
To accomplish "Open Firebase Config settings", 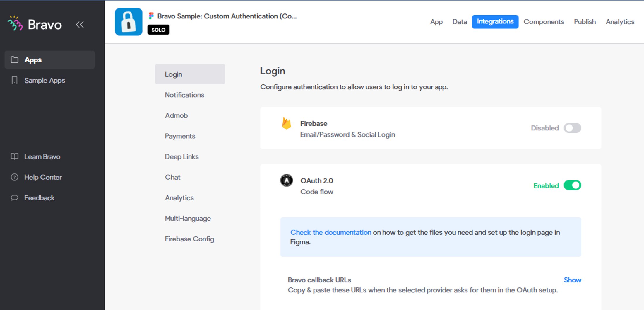I will coord(189,239).
